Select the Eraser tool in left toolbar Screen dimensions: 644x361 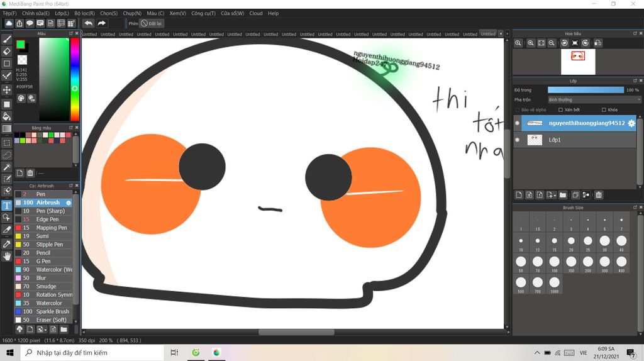pyautogui.click(x=7, y=52)
